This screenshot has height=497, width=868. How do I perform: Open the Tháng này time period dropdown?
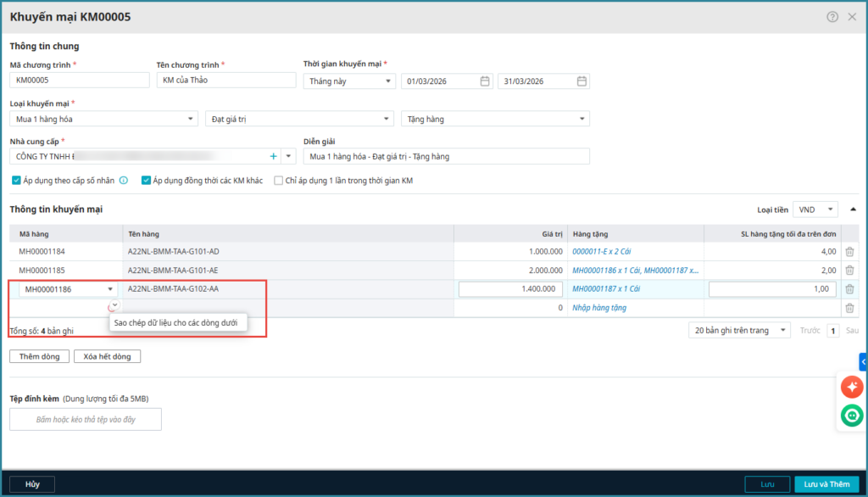[348, 81]
